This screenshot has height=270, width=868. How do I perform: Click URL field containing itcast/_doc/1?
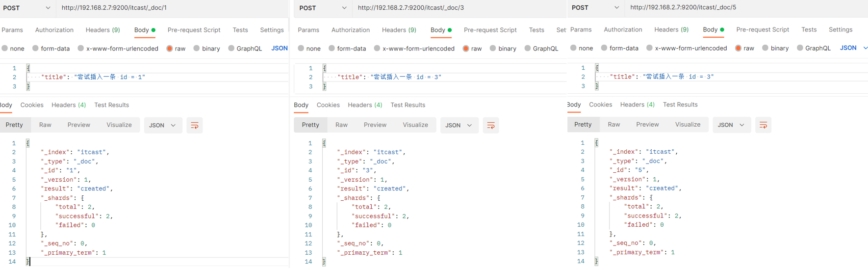click(173, 8)
